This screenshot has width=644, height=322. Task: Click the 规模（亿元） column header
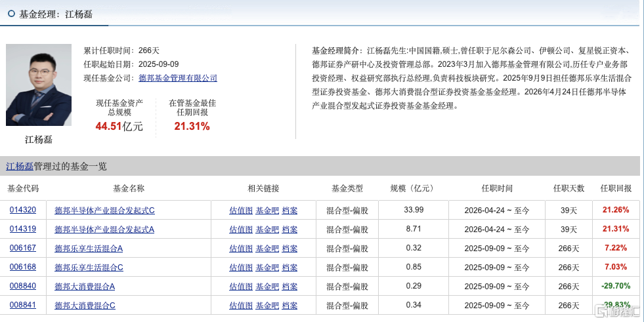(x=412, y=188)
